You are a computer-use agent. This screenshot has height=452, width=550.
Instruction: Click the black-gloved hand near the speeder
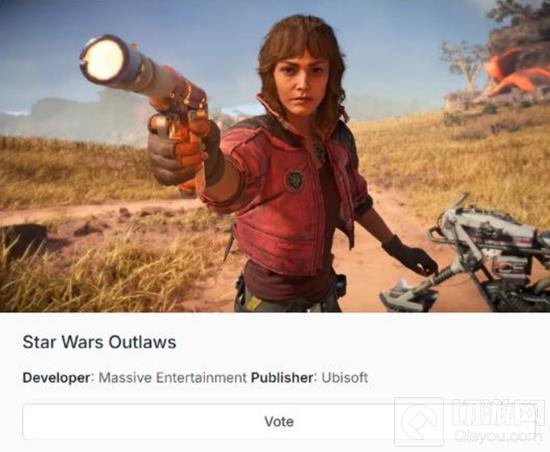click(x=410, y=256)
